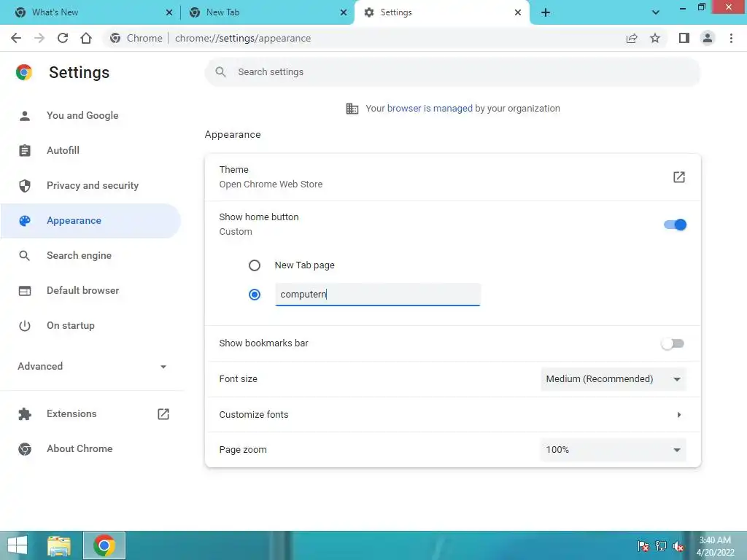Open Chrome's three-dot menu
Screen dimensions: 747x560
[731, 38]
